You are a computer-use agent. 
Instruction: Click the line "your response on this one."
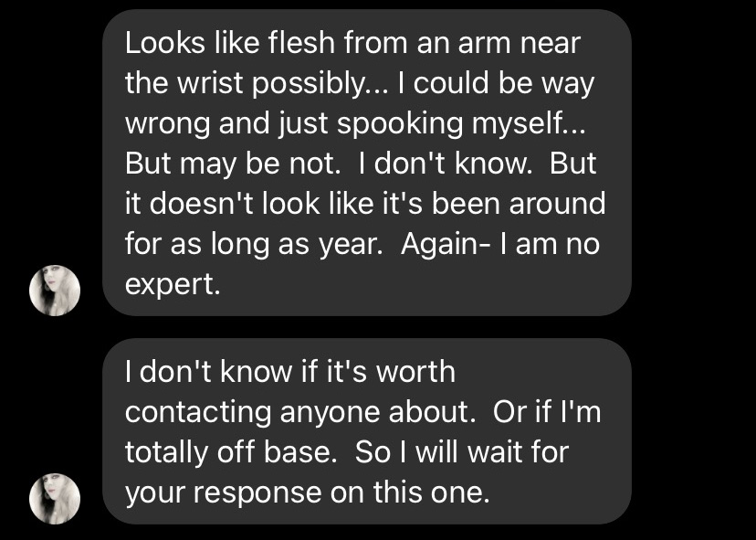308,492
